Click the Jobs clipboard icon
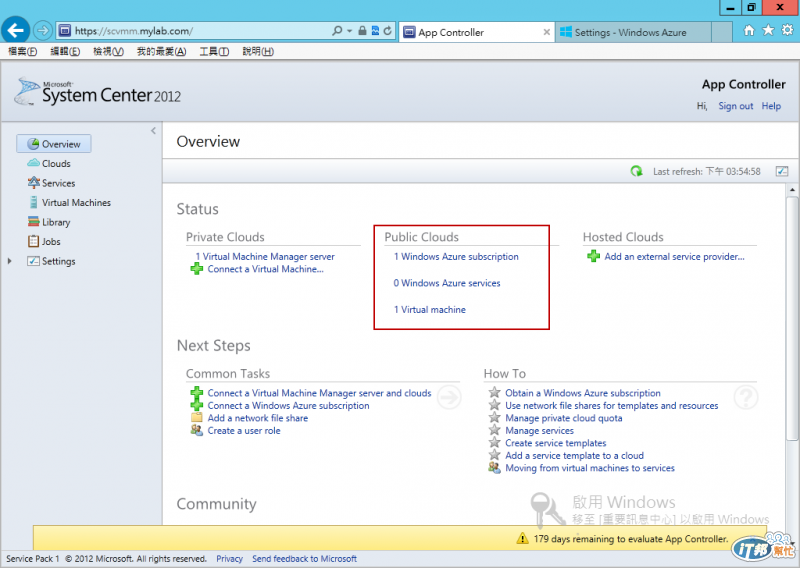800x568 pixels. tap(34, 241)
